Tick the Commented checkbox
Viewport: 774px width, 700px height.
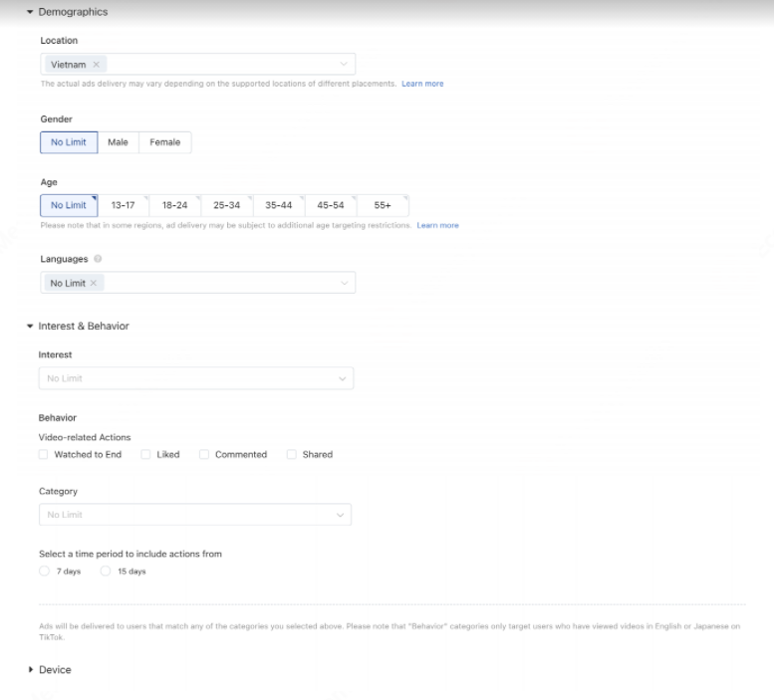[x=204, y=455]
